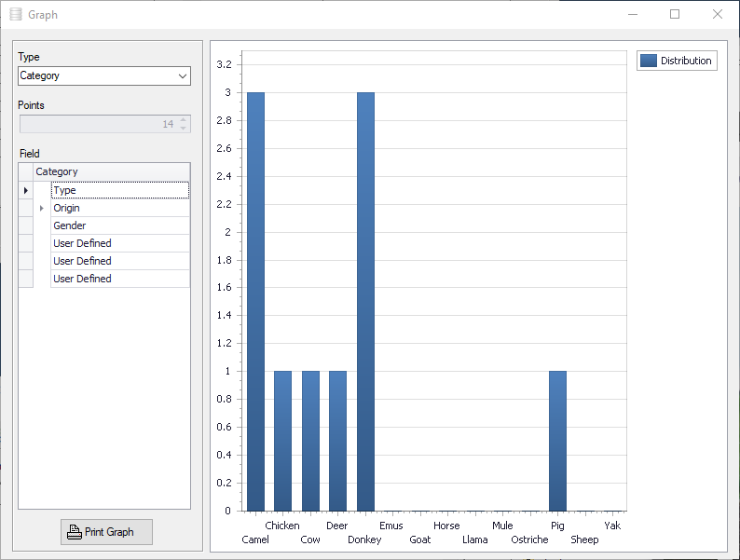
Task: Decrease Points with the down spinner arrow
Action: [183, 128]
